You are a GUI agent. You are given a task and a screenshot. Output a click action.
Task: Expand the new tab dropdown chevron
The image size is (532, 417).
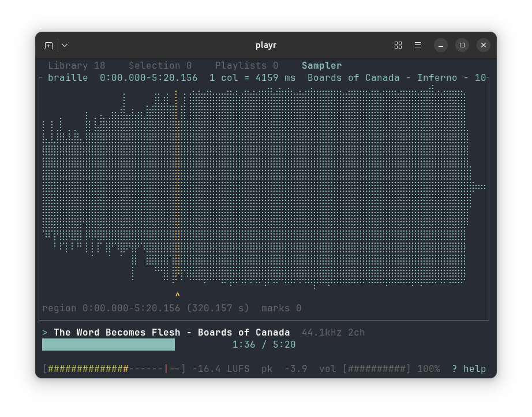point(65,45)
